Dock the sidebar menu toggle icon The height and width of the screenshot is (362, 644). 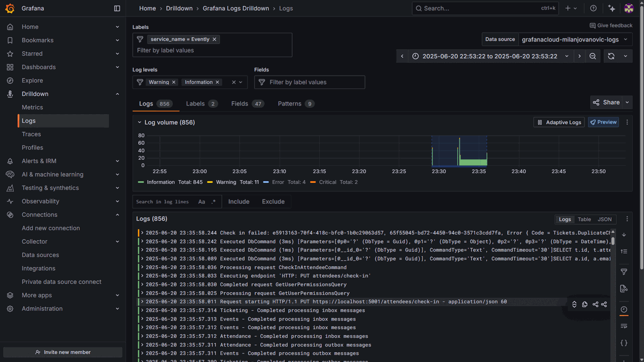pos(117,9)
